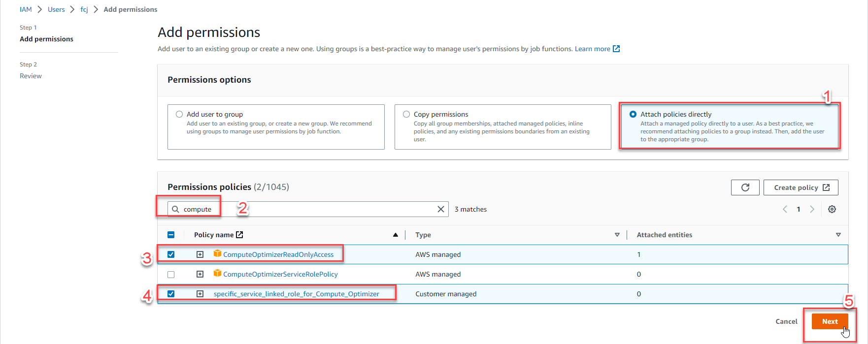Sort the table by Policy name
The image size is (868, 344).
click(x=396, y=235)
